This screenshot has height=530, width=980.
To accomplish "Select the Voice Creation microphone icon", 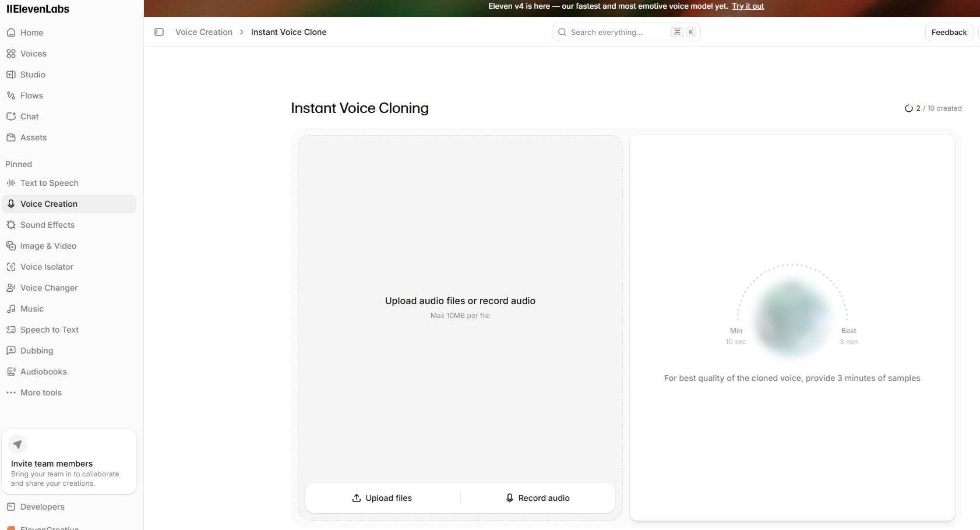I will [11, 204].
